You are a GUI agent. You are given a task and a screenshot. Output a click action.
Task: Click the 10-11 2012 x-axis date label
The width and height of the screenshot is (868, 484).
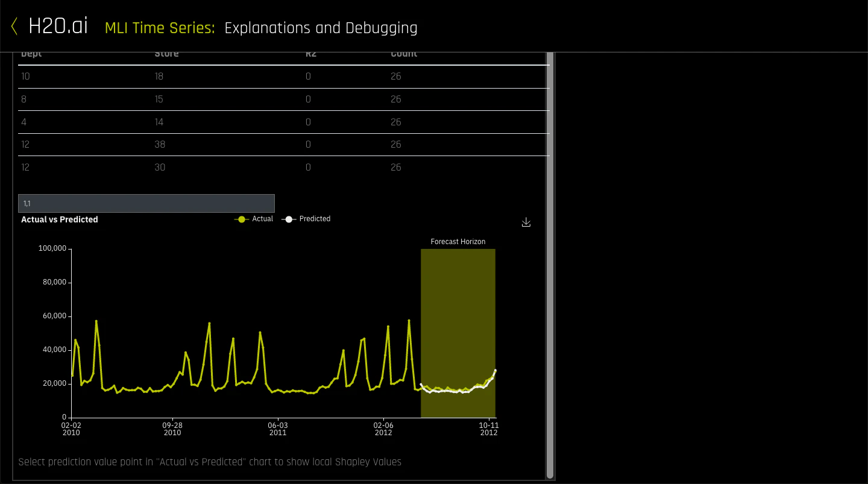click(x=489, y=429)
